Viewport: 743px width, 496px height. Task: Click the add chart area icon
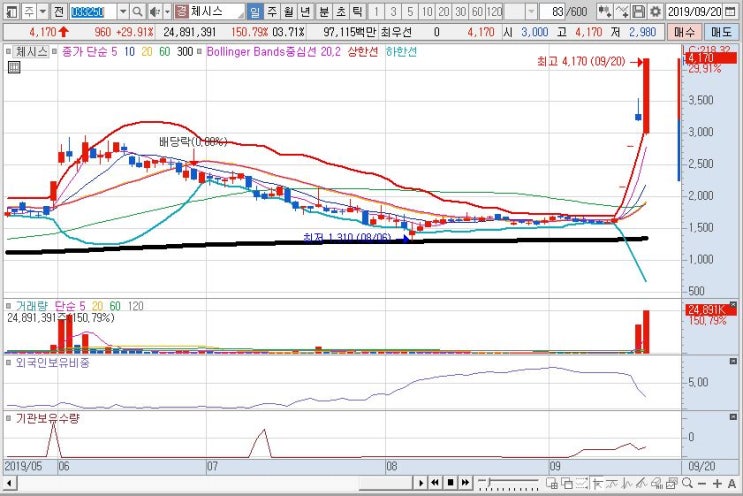click(x=552, y=483)
